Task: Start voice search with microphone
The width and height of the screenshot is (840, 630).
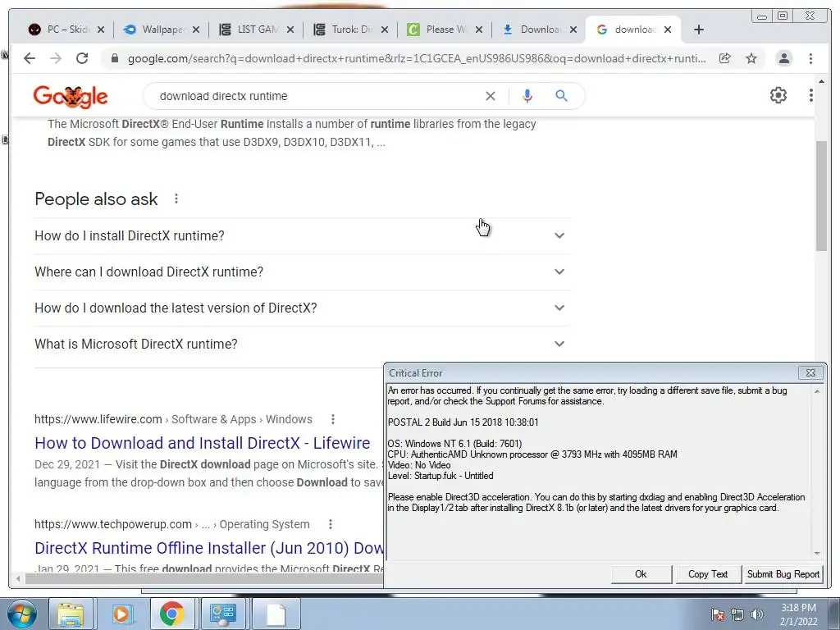Action: click(x=527, y=96)
